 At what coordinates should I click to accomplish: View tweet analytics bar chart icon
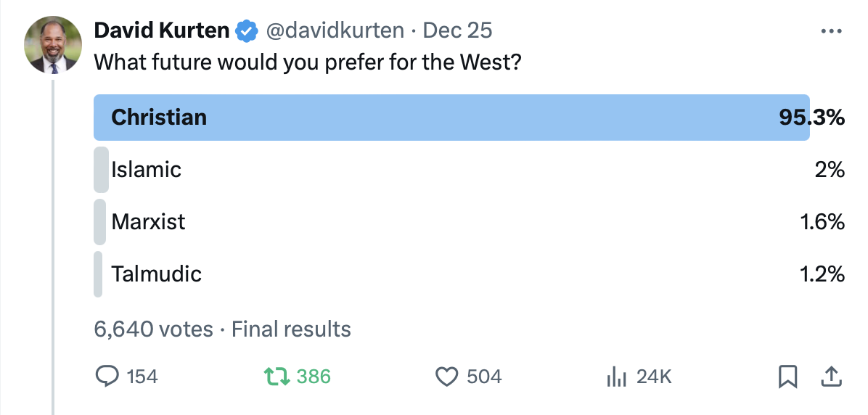pos(616,377)
